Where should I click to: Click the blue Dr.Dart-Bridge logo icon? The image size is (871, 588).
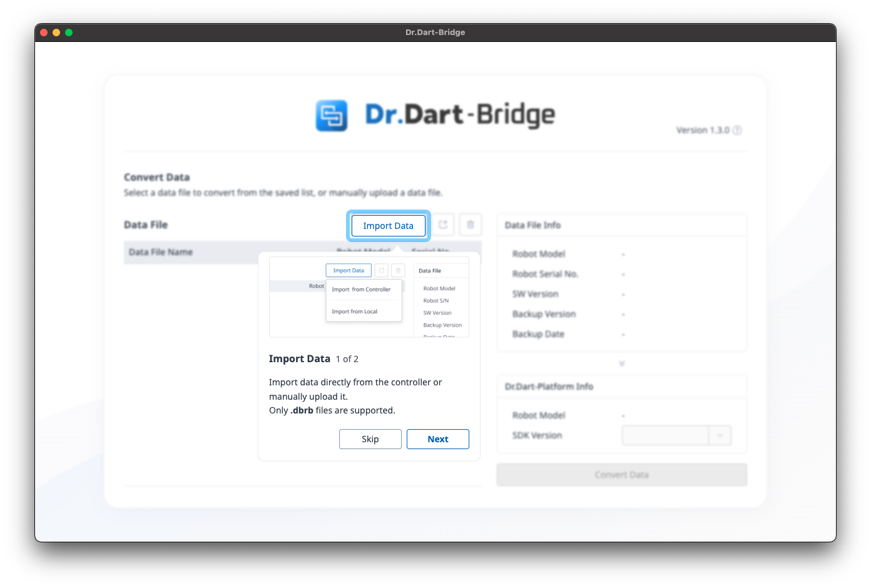(x=332, y=116)
